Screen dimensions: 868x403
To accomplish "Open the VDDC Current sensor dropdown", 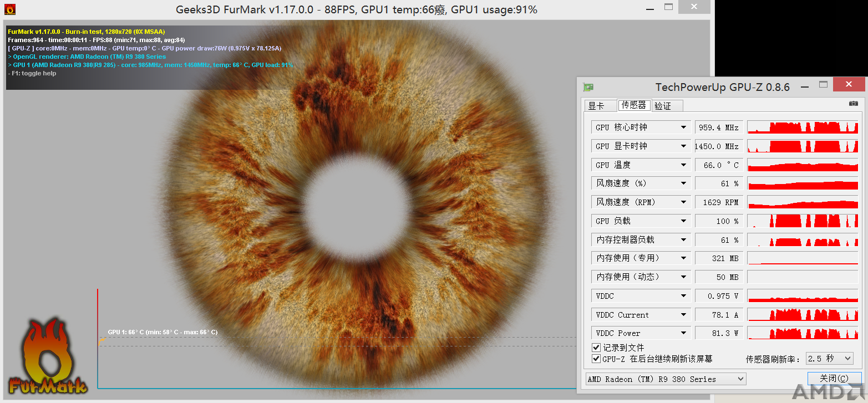I will (x=684, y=315).
